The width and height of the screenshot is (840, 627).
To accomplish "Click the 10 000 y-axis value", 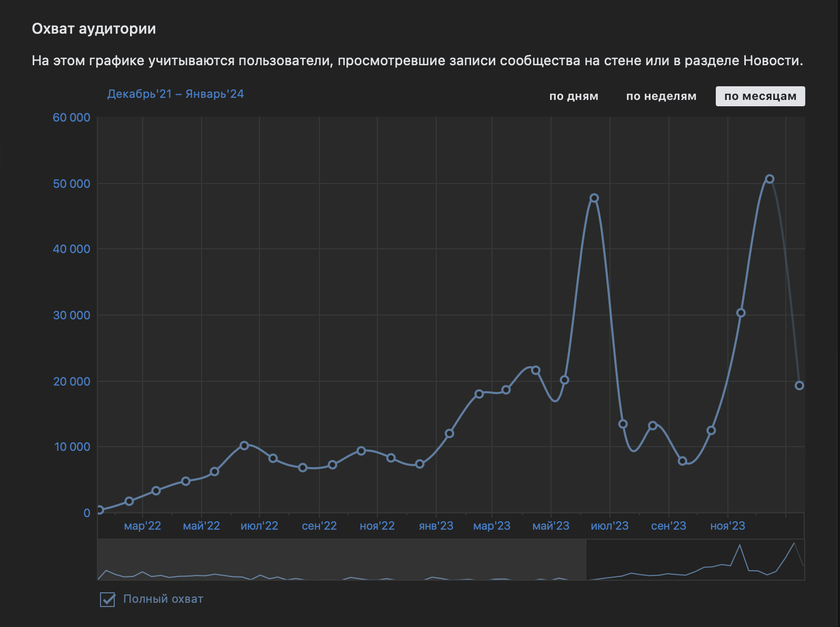I will coord(72,447).
